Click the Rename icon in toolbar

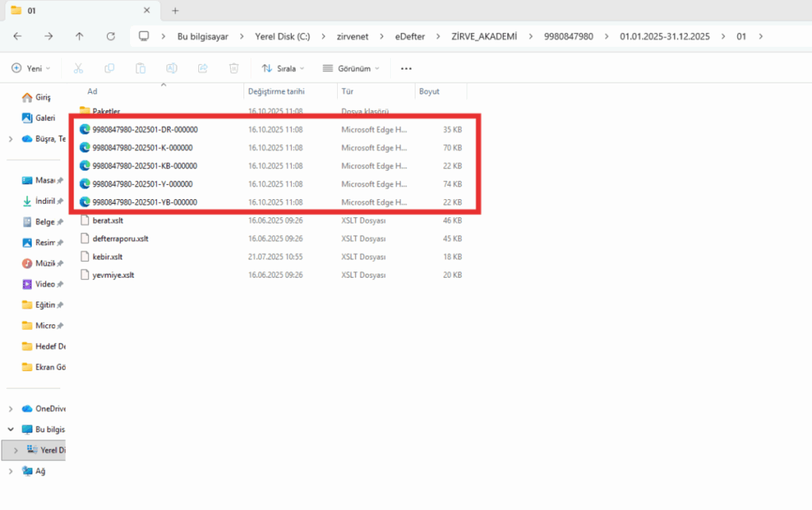(171, 68)
